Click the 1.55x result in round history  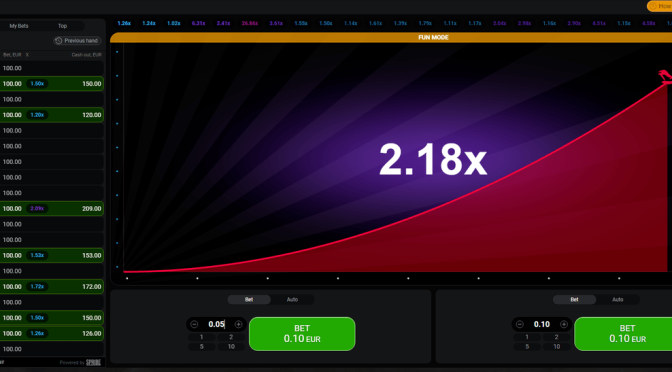301,23
